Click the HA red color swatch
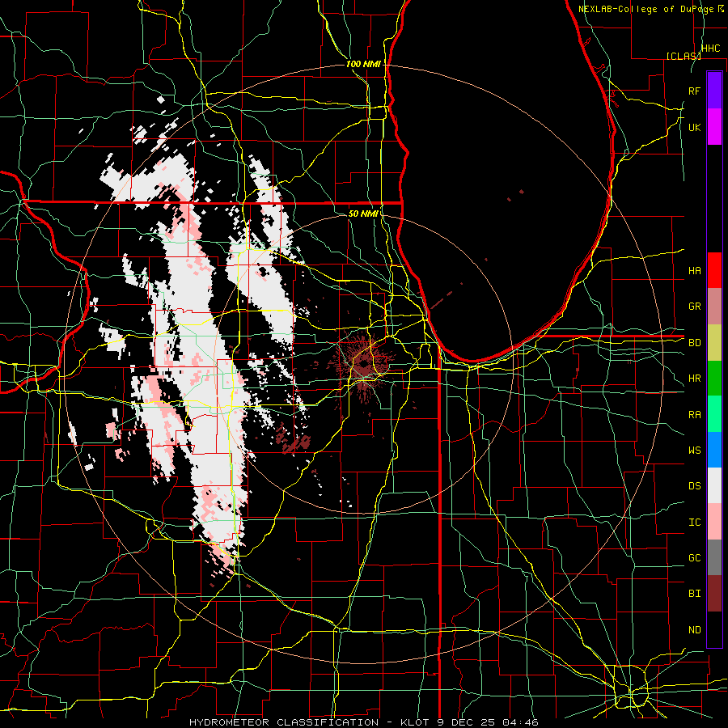728x728 pixels. pos(714,270)
